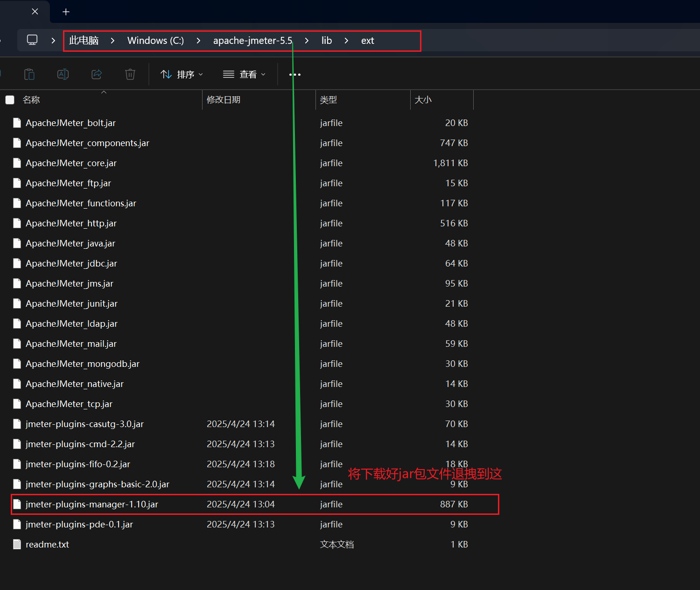Click file icon of ApacheJMeter_tcp.jar
The image size is (700, 590).
[17, 404]
